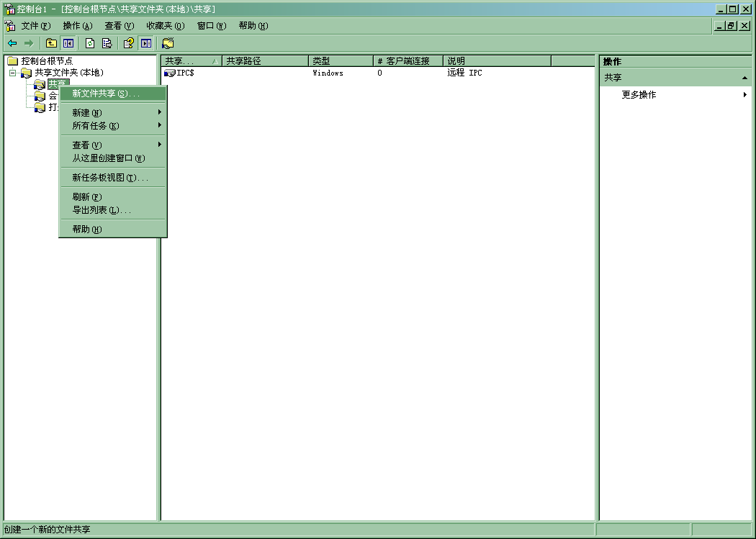
Task: Click the 共享文件夹 (本地) tree icon
Action: pyautogui.click(x=27, y=73)
